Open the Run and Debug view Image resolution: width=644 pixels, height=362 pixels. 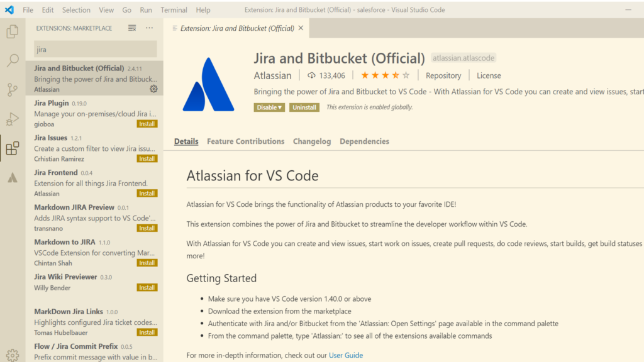(13, 119)
